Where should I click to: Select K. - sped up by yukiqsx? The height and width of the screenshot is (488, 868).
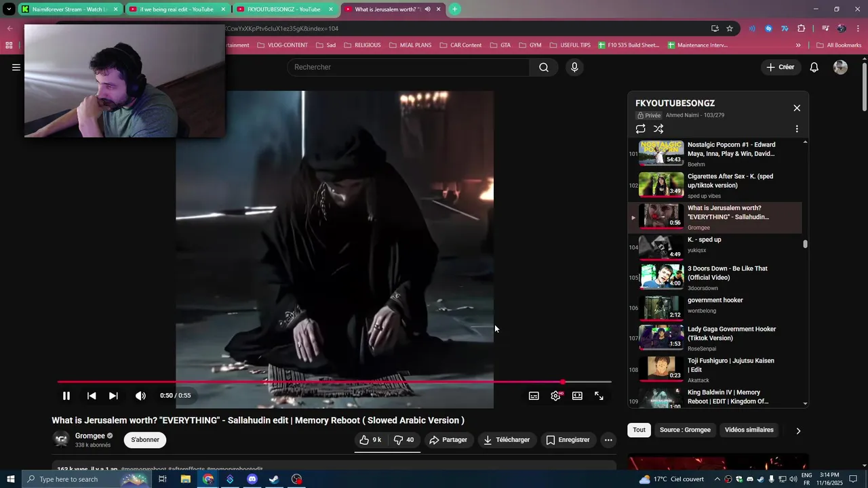click(x=715, y=247)
